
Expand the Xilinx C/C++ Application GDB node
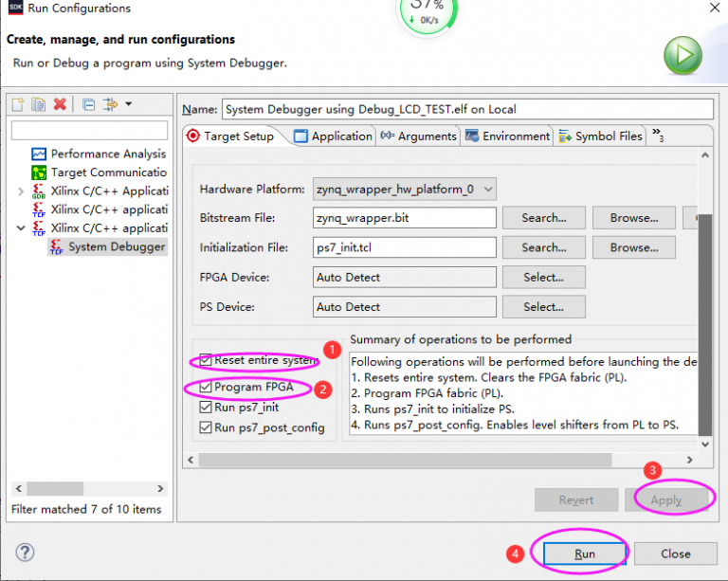22,191
